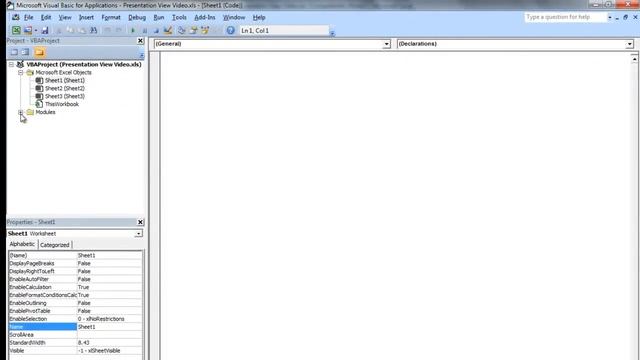
Task: Select Sheet3 (Sheet3) in project tree
Action: [x=64, y=96]
